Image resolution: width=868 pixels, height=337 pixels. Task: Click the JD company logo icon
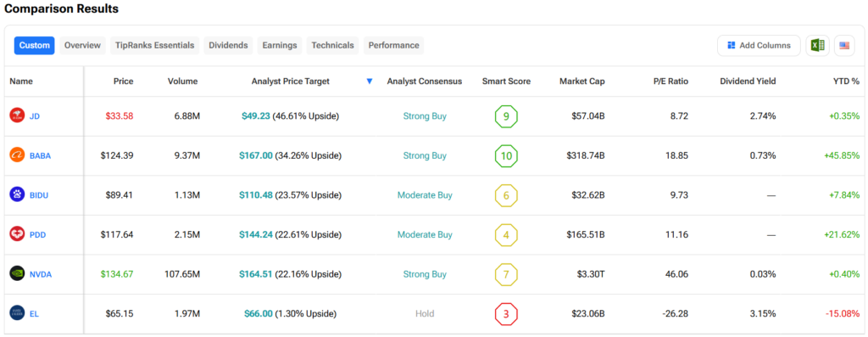tap(17, 115)
